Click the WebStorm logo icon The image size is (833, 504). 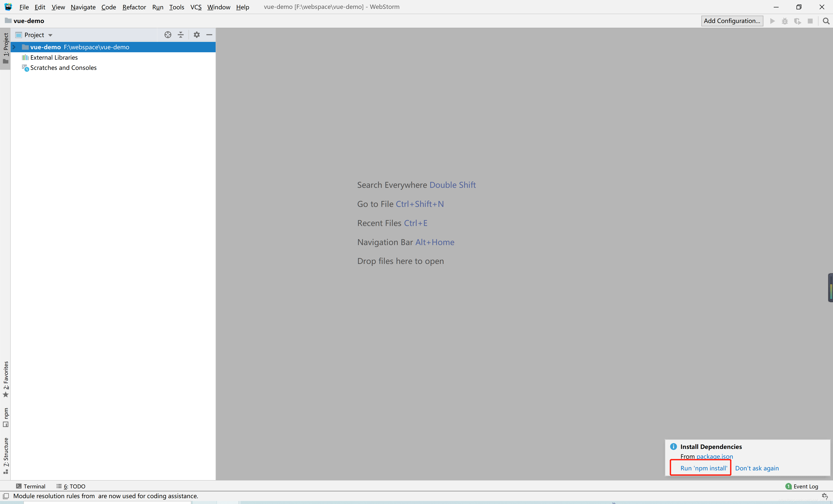(x=8, y=7)
